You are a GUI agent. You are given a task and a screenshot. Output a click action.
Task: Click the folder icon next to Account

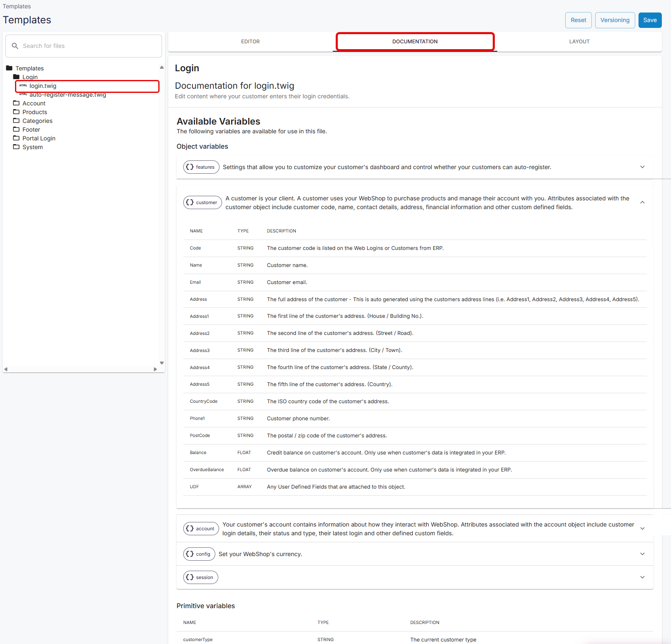(16, 103)
